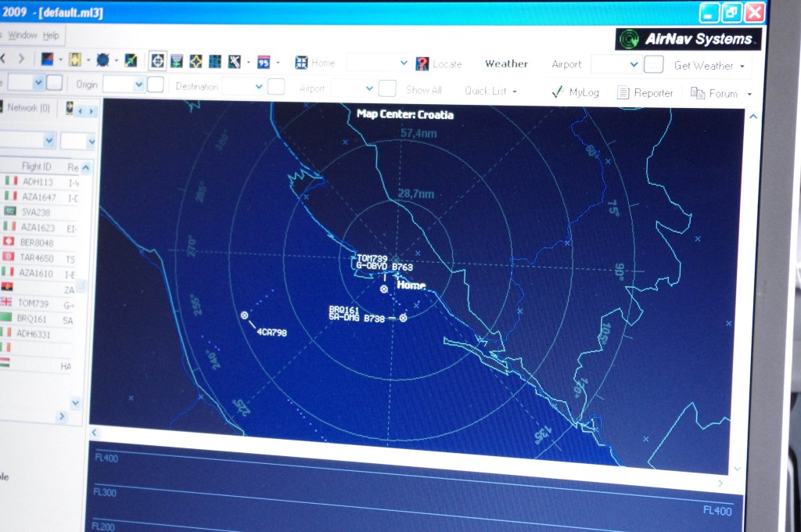Expand the Destination dropdown
801x532 pixels.
pyautogui.click(x=259, y=87)
